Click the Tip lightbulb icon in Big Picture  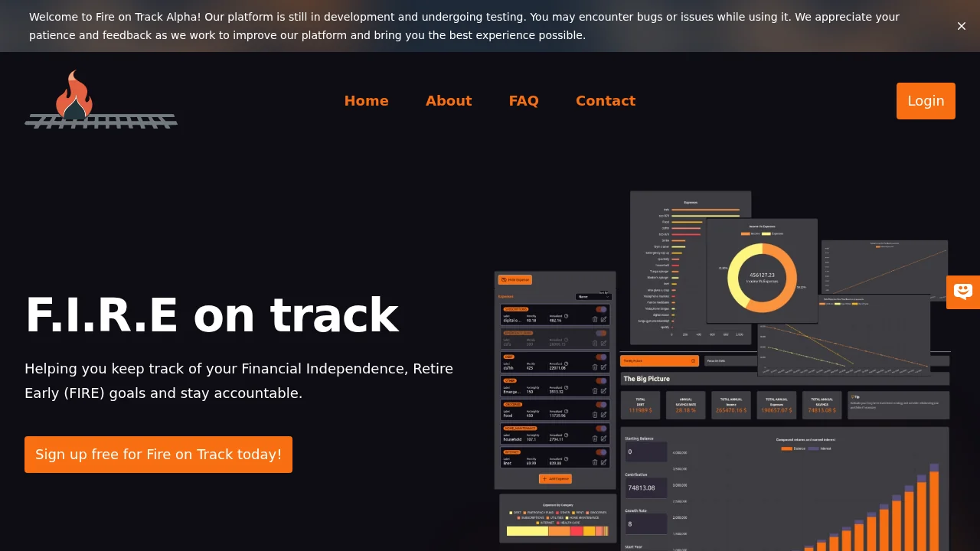click(853, 397)
